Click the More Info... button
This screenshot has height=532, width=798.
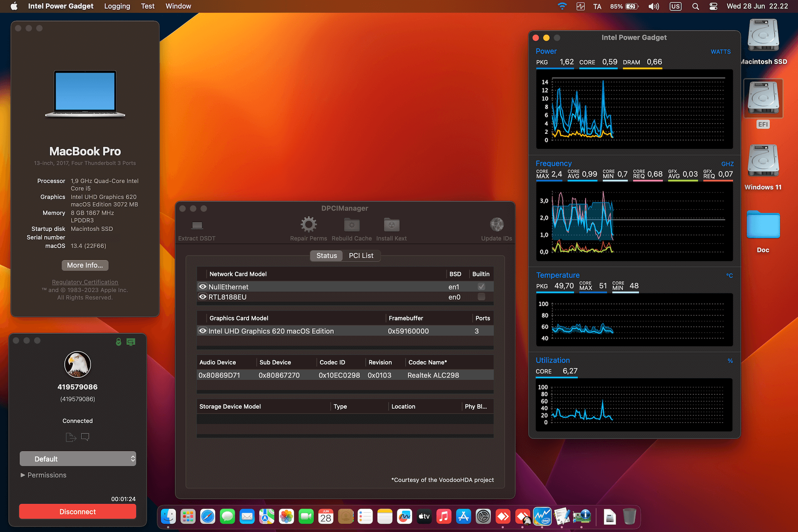click(x=85, y=265)
